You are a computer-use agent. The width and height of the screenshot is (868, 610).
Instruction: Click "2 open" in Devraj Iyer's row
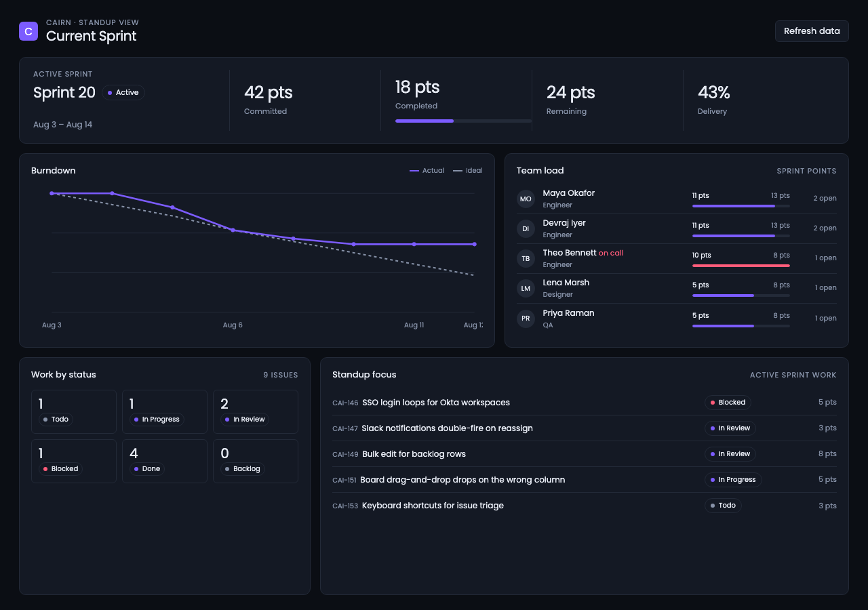click(825, 228)
